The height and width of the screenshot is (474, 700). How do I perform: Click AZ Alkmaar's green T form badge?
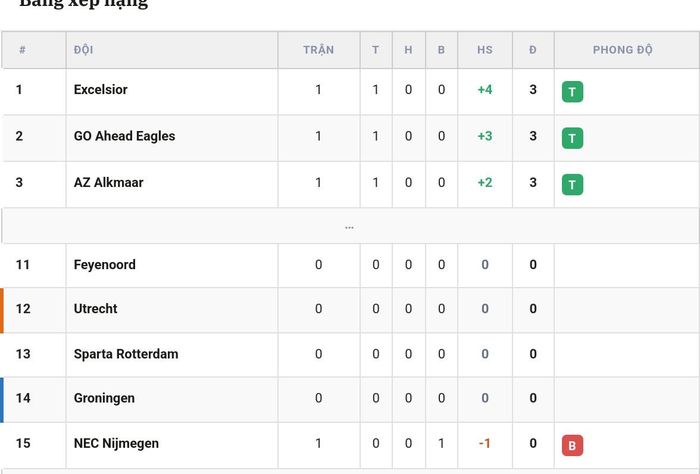click(572, 185)
